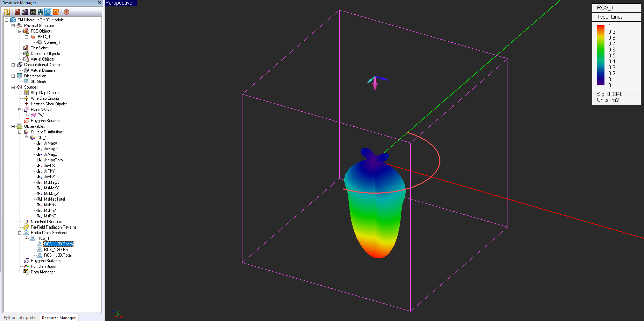Image resolution: width=644 pixels, height=321 pixels.
Task: Click the dark red module icon in toolbar
Action: [17, 12]
